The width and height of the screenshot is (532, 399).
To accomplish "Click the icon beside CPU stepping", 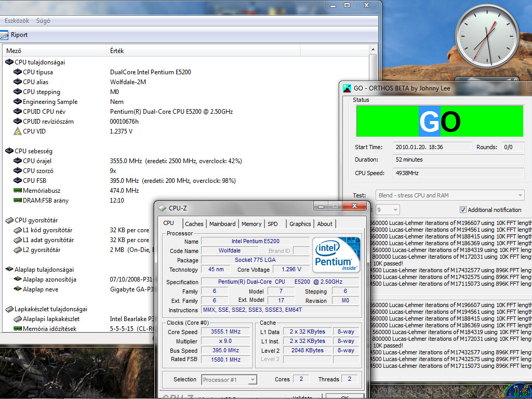I will point(18,91).
